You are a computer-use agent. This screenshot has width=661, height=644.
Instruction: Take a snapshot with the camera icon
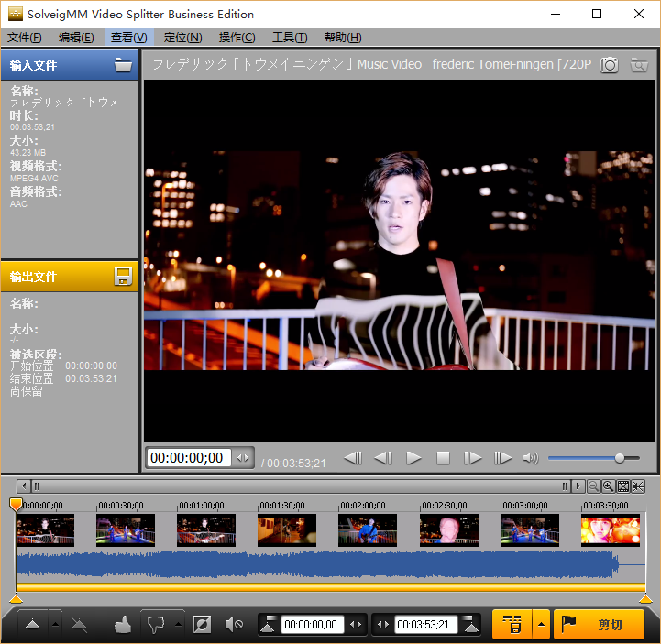click(x=609, y=65)
